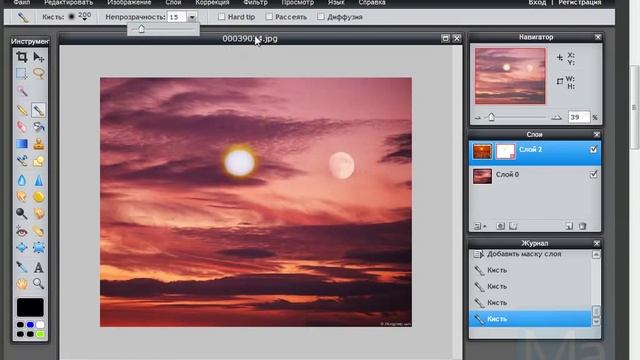Select the Lasso tool
The width and height of the screenshot is (640, 360).
(x=39, y=73)
